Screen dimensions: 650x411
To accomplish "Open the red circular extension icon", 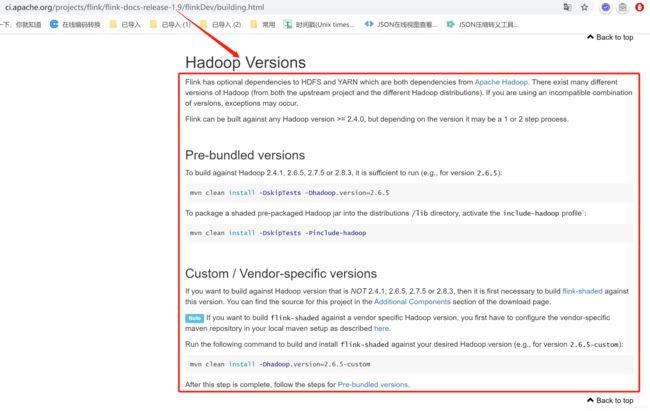I will (x=640, y=7).
